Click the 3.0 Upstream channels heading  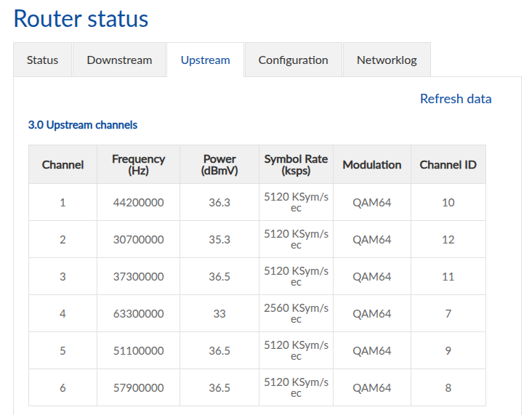point(83,125)
